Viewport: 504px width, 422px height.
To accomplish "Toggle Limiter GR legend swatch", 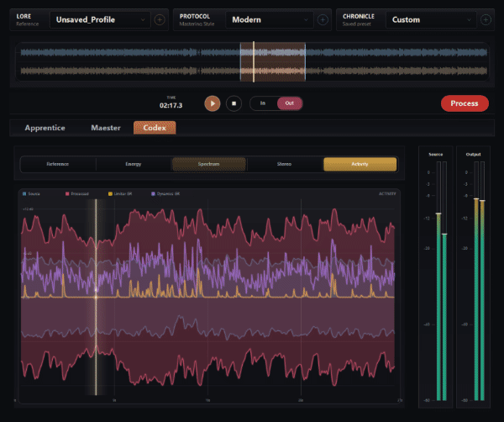I will (110, 193).
